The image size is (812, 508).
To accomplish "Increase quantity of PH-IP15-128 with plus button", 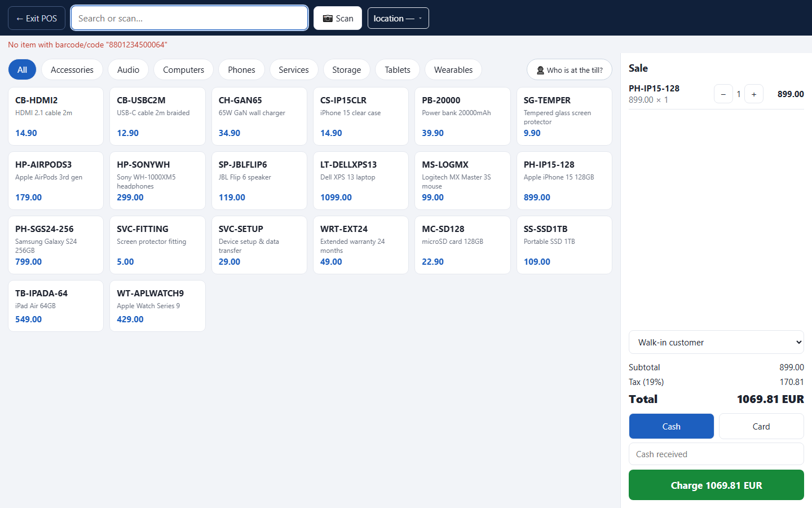I will coord(753,94).
